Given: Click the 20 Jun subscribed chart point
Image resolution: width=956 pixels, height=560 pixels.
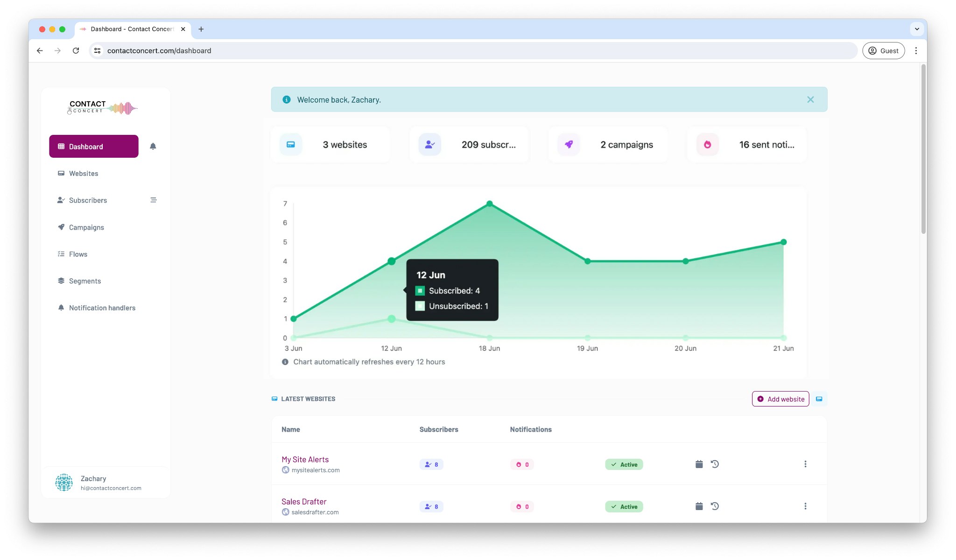Looking at the screenshot, I should pyautogui.click(x=685, y=261).
